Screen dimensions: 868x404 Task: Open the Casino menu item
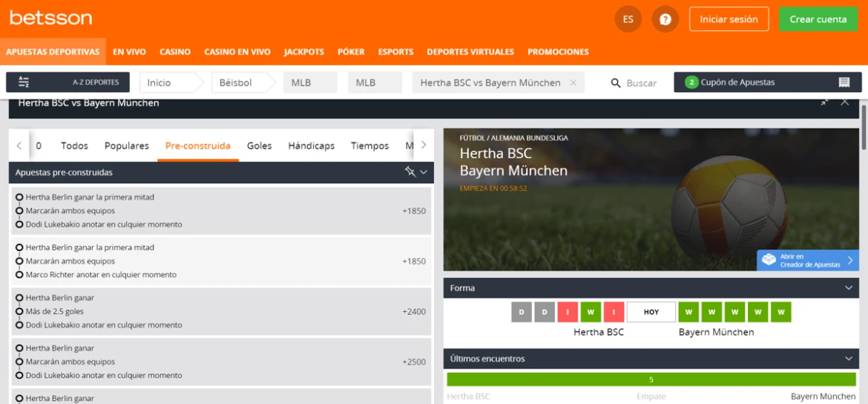tap(175, 51)
